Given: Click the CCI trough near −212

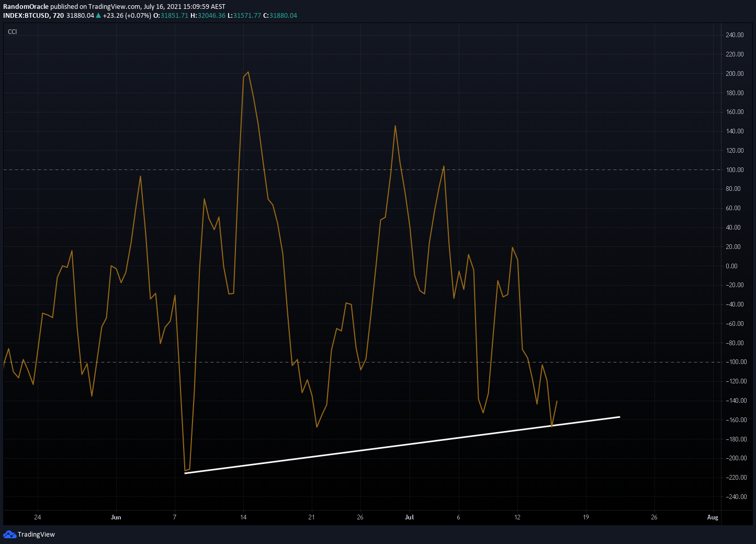Looking at the screenshot, I should point(186,470).
